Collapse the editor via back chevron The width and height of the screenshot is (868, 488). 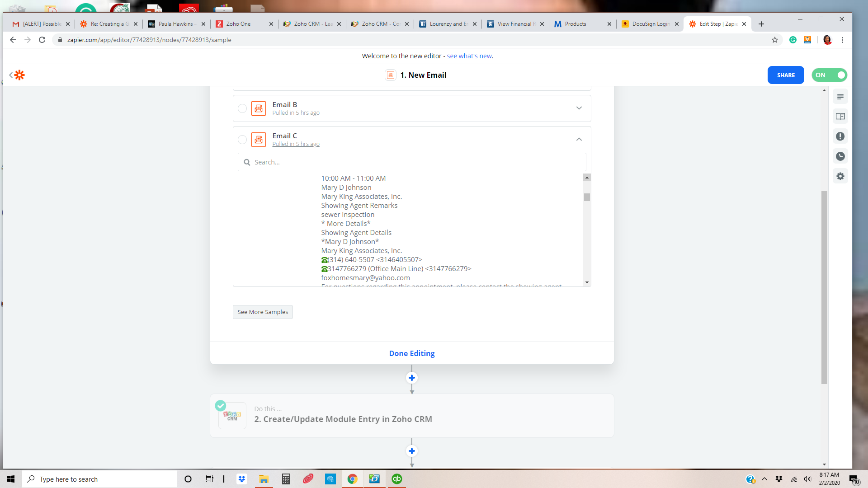(10, 75)
